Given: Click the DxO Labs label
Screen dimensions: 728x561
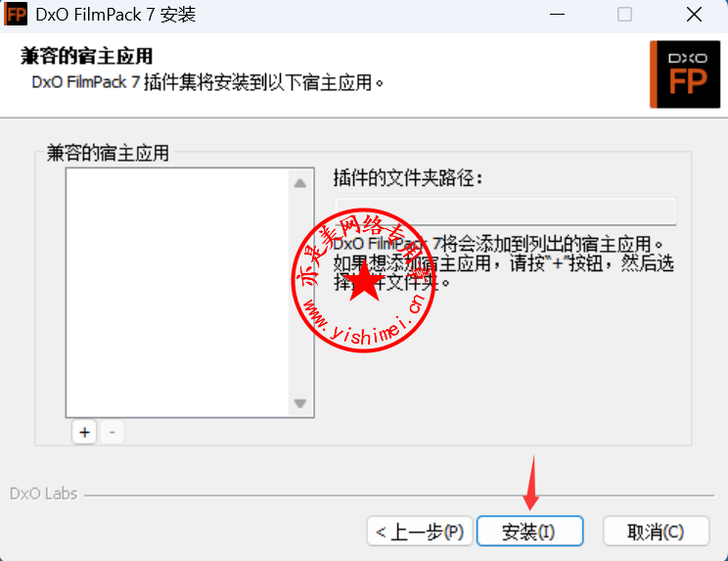Looking at the screenshot, I should (x=44, y=493).
